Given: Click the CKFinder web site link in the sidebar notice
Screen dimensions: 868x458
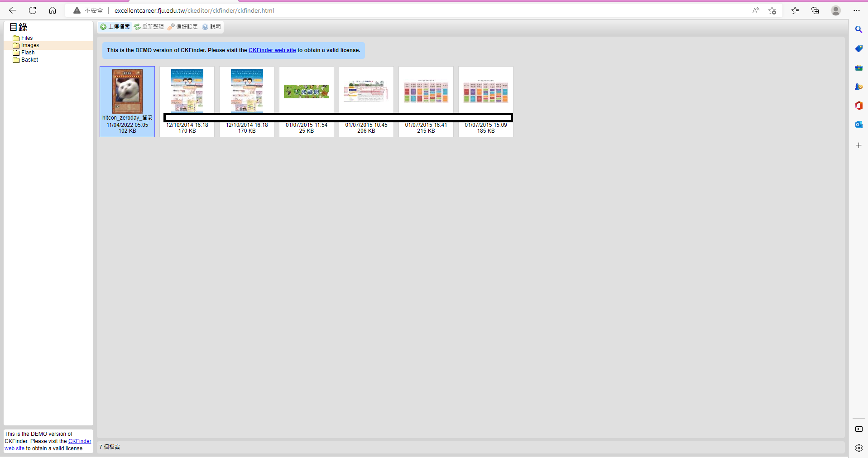Looking at the screenshot, I should [x=80, y=441].
